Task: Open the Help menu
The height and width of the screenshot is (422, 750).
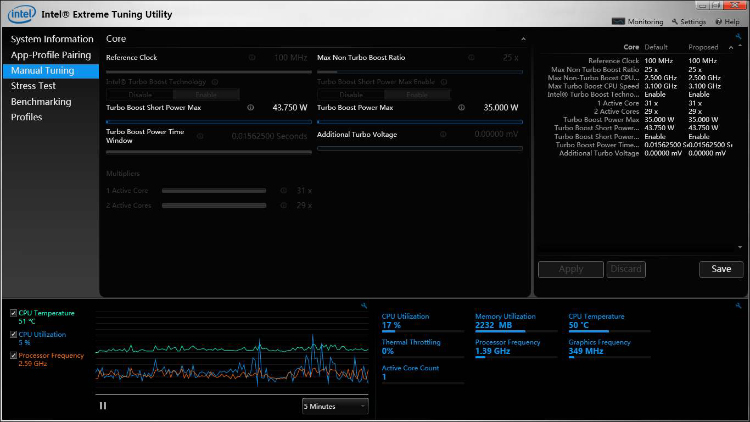Action: pyautogui.click(x=730, y=21)
